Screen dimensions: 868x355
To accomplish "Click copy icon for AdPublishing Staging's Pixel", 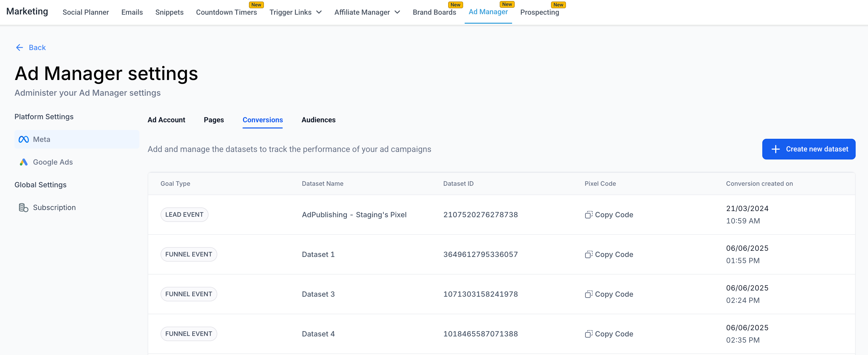I will pos(589,215).
